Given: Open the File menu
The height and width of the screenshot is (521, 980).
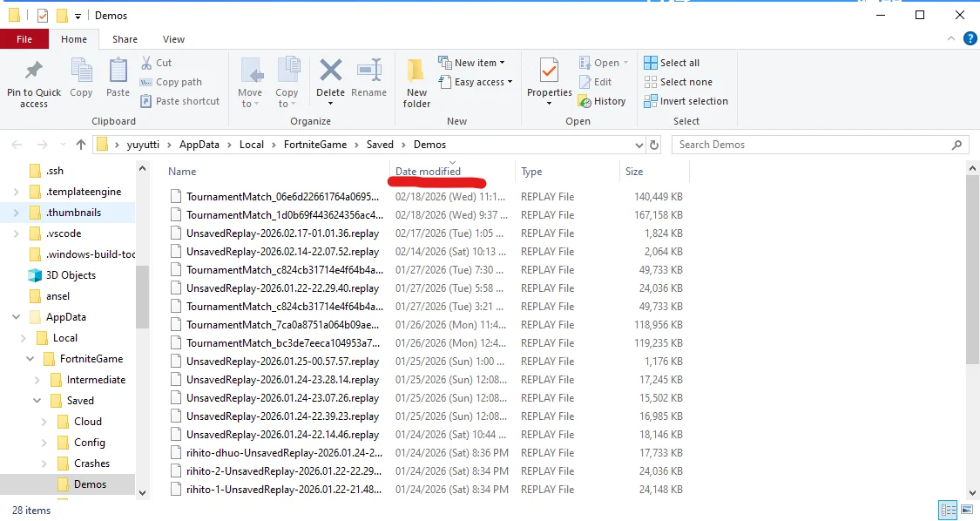Looking at the screenshot, I should pyautogui.click(x=24, y=39).
